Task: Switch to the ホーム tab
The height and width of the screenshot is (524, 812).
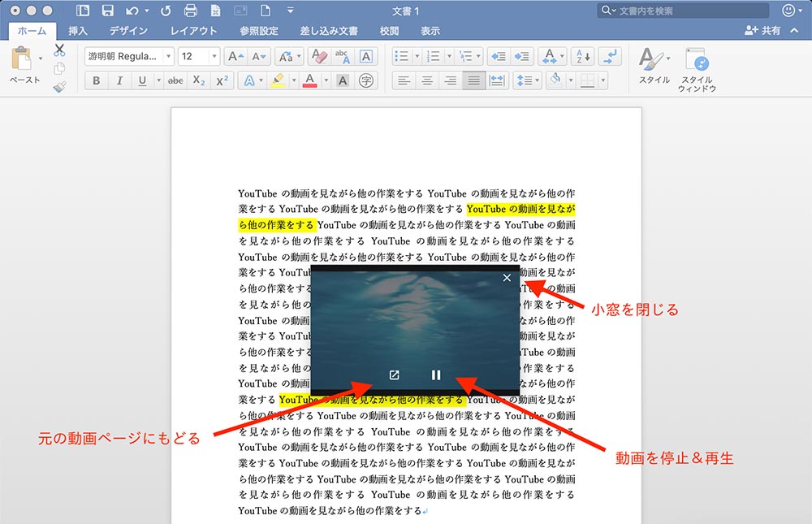Action: pyautogui.click(x=32, y=31)
